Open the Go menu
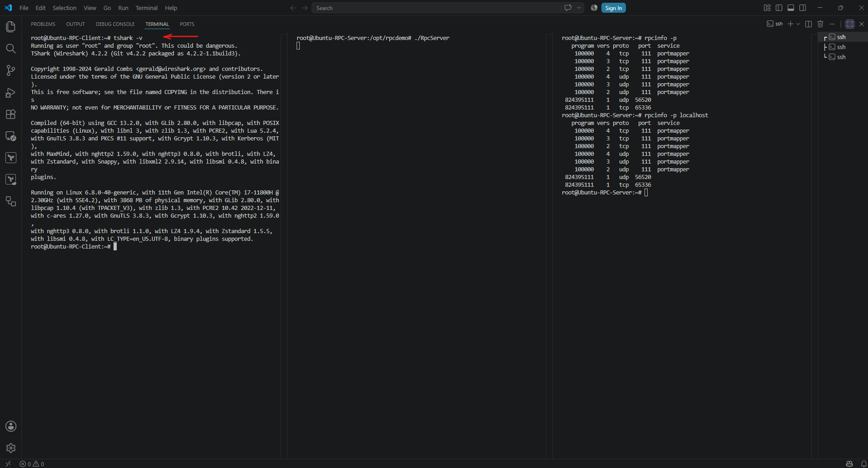 (107, 8)
